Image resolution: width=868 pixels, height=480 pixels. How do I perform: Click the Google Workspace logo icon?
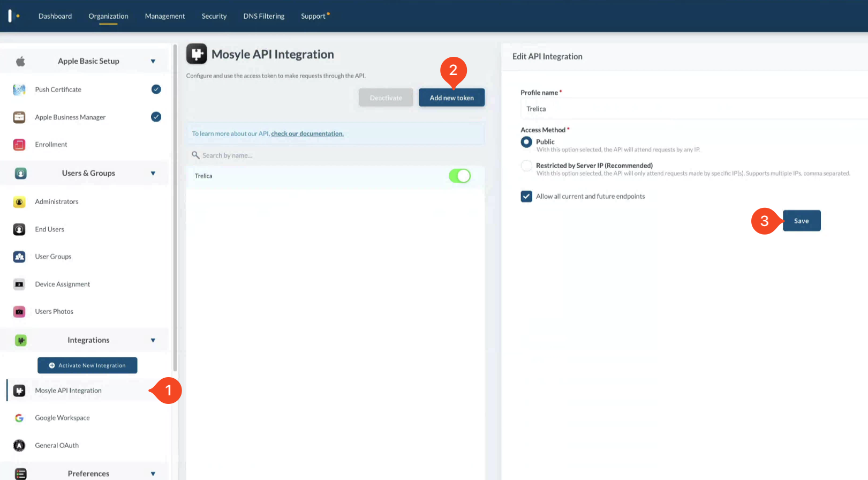19,418
